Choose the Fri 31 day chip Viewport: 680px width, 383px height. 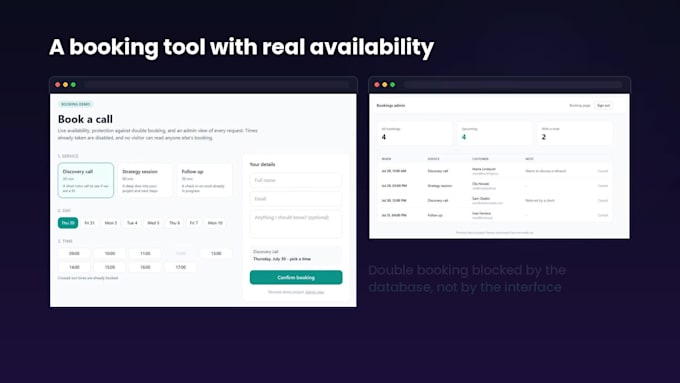click(x=89, y=223)
